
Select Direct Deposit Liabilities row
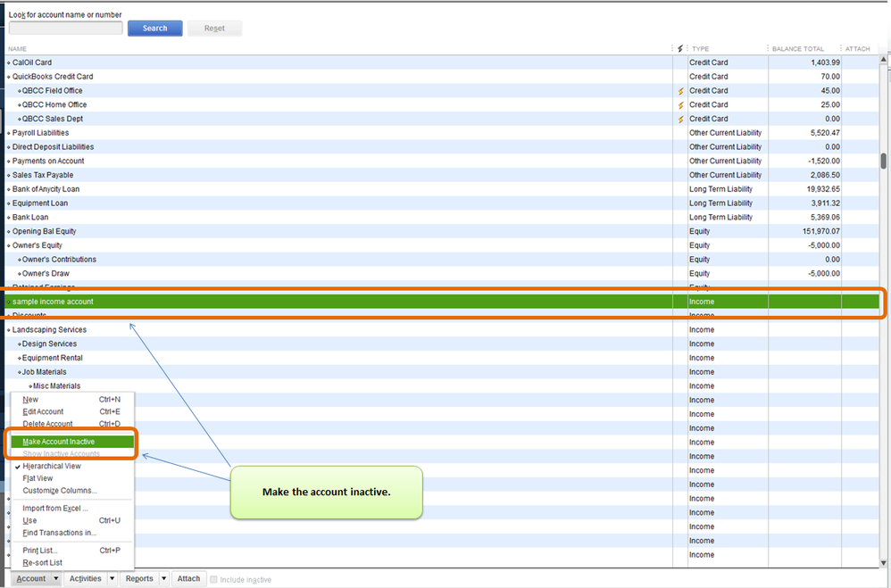[442, 147]
